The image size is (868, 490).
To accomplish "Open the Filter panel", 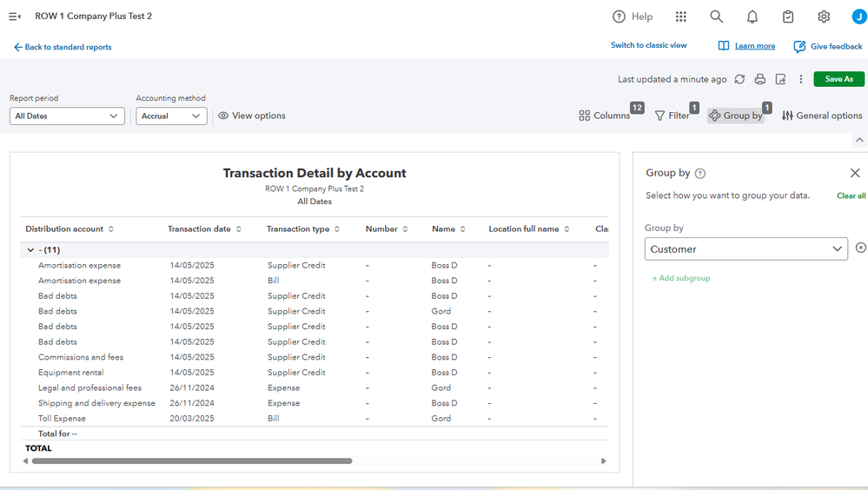I will [x=672, y=116].
